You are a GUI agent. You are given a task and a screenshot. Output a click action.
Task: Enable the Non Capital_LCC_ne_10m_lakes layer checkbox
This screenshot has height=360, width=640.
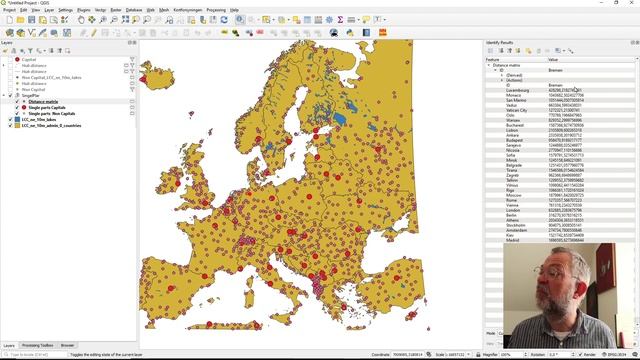(11, 78)
